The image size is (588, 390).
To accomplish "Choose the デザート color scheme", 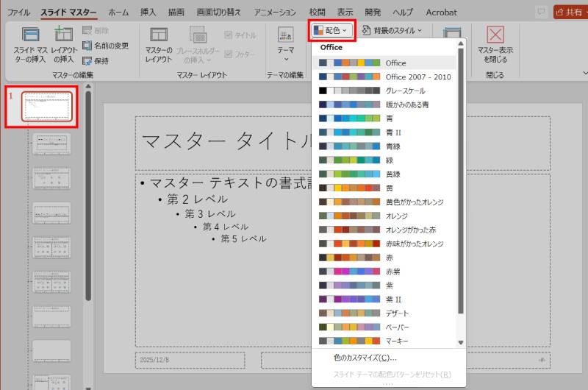I will 384,313.
